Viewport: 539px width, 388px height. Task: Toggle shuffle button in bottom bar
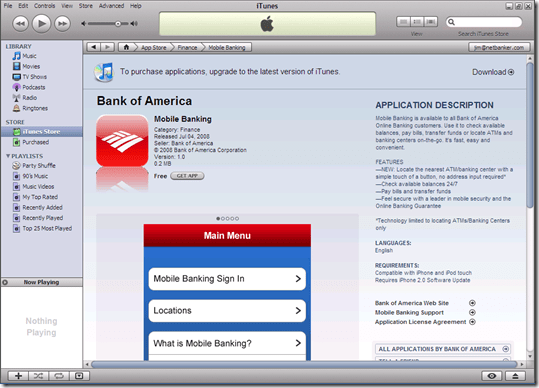38,376
